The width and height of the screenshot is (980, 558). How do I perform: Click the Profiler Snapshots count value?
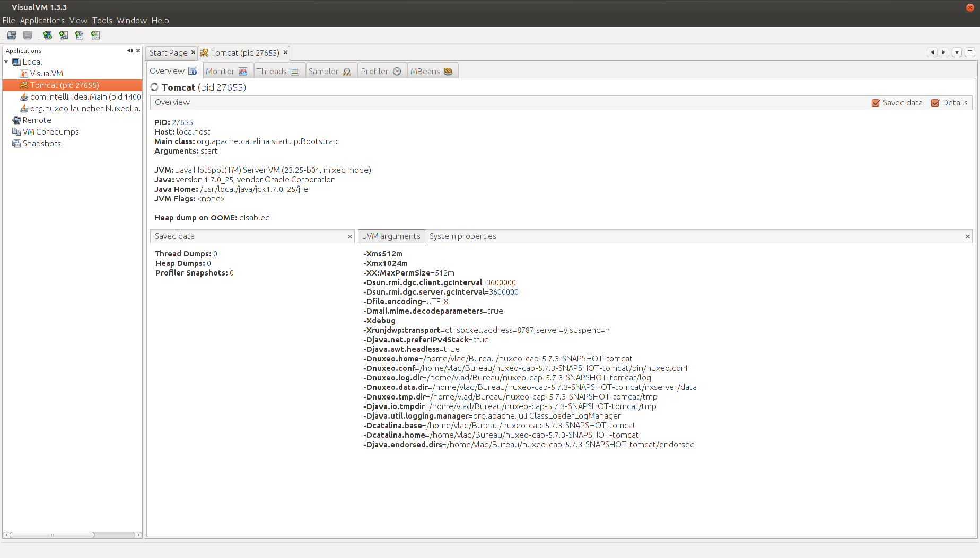point(232,273)
